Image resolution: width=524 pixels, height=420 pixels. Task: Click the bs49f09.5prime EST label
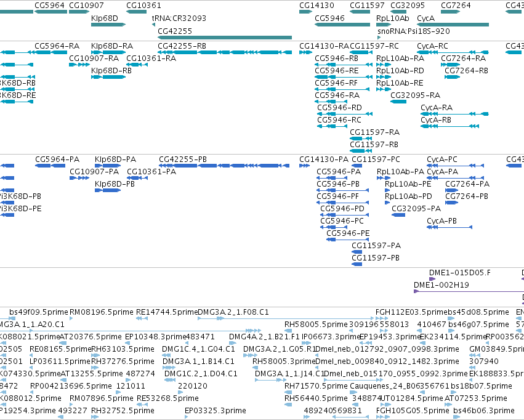coord(39,313)
